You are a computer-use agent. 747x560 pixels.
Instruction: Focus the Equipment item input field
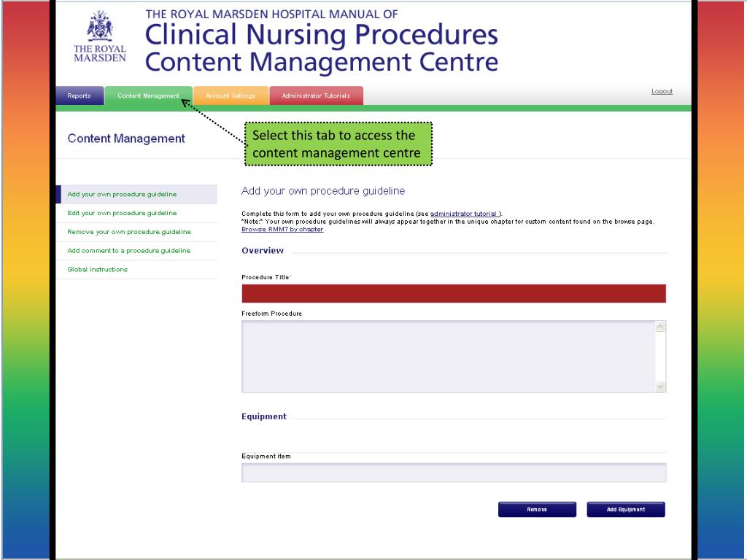pos(454,472)
